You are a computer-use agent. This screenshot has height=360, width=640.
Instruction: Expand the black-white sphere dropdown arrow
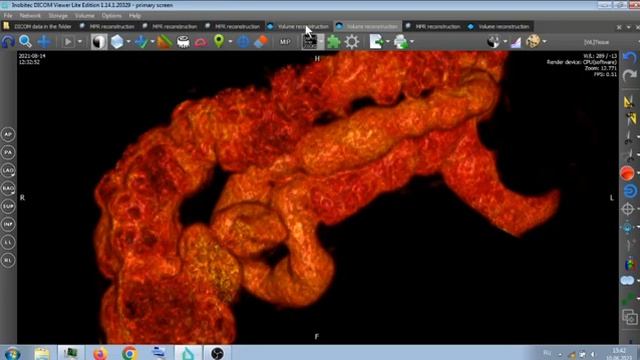click(505, 42)
